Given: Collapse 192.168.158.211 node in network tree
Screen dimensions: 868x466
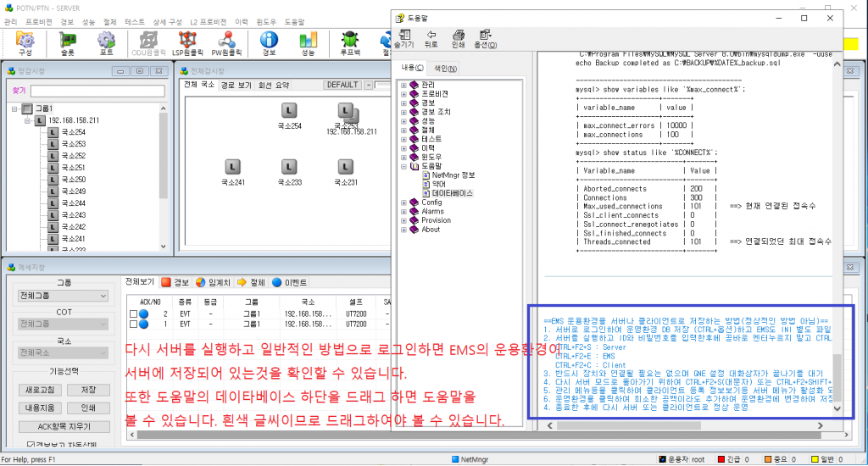Looking at the screenshot, I should pyautogui.click(x=27, y=120).
